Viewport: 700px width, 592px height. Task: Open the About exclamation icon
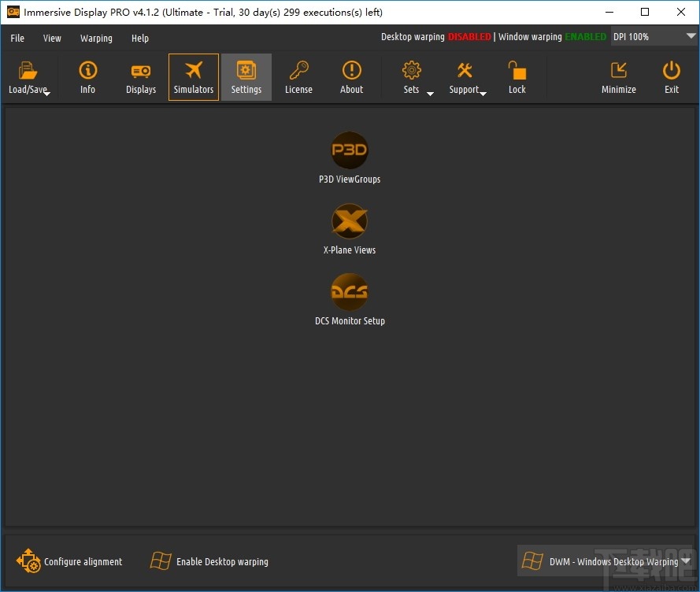[352, 71]
